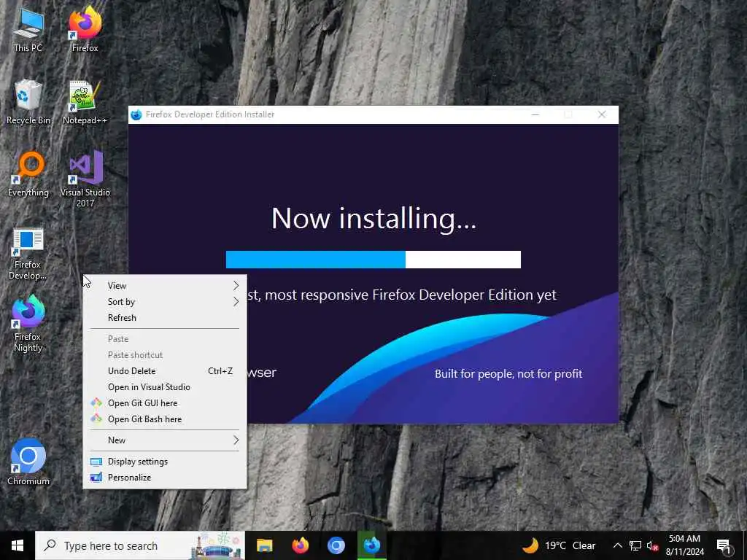Screen dimensions: 747x560
Task: Select the Chromium desktop shortcut
Action: point(28,462)
